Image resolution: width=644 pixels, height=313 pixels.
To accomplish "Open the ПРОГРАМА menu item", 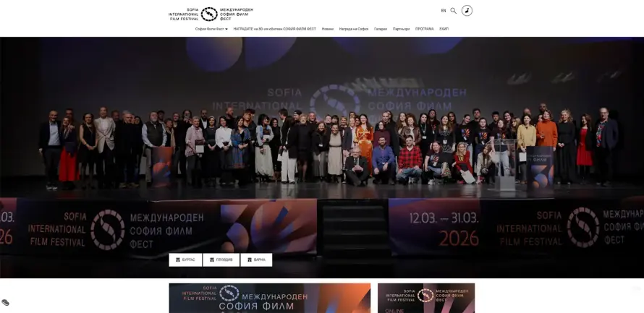I will click(424, 29).
